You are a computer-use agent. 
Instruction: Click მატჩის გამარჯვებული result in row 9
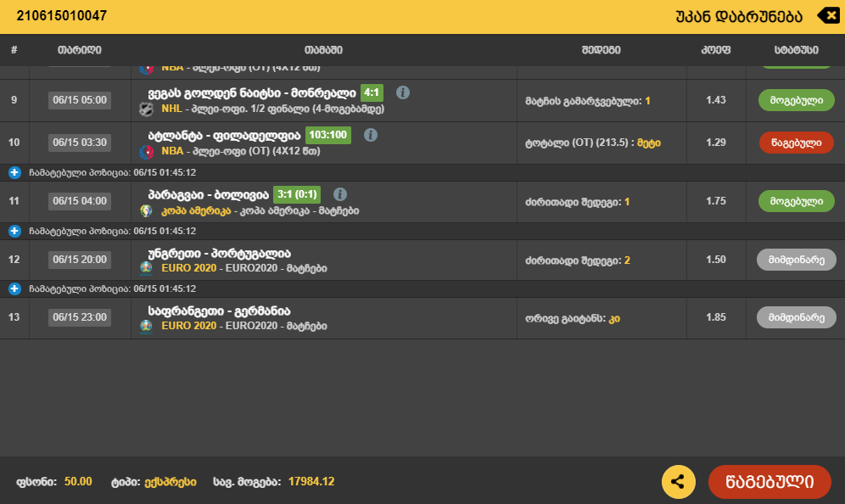(588, 101)
